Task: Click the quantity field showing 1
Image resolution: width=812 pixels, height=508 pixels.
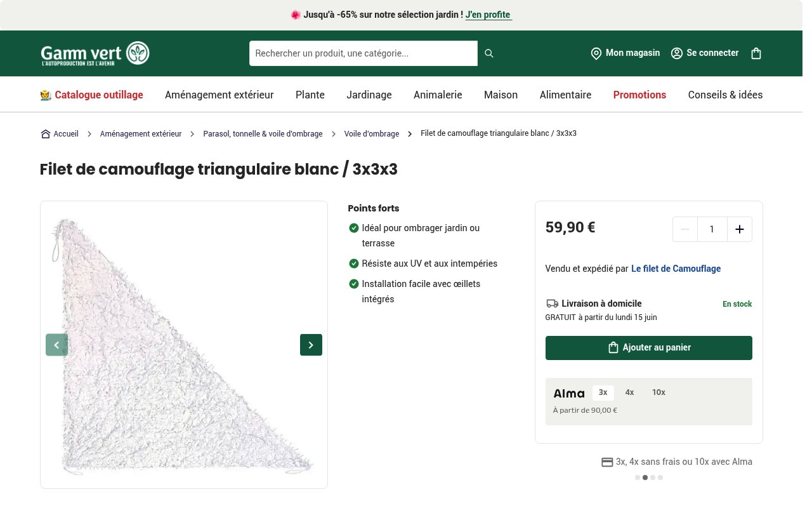Action: click(x=712, y=229)
